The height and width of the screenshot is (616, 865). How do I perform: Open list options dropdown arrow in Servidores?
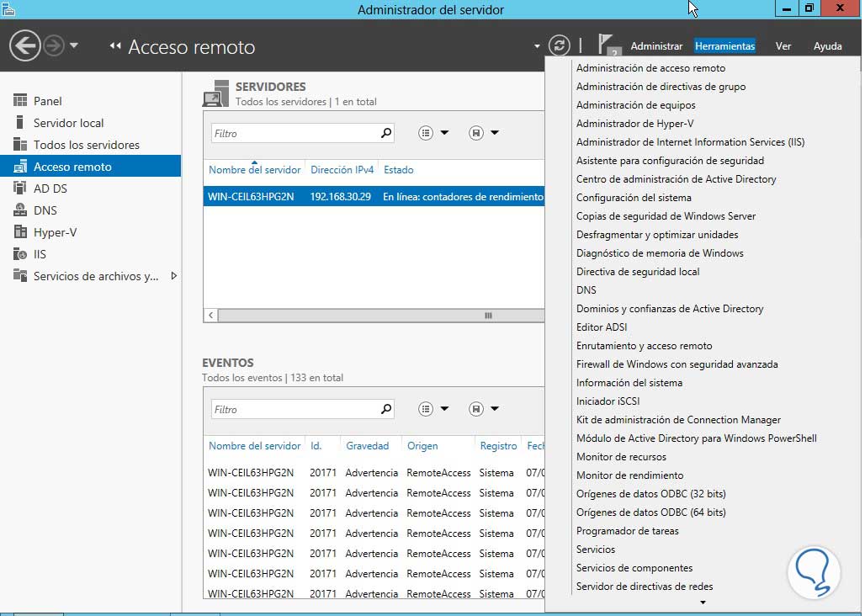(444, 133)
